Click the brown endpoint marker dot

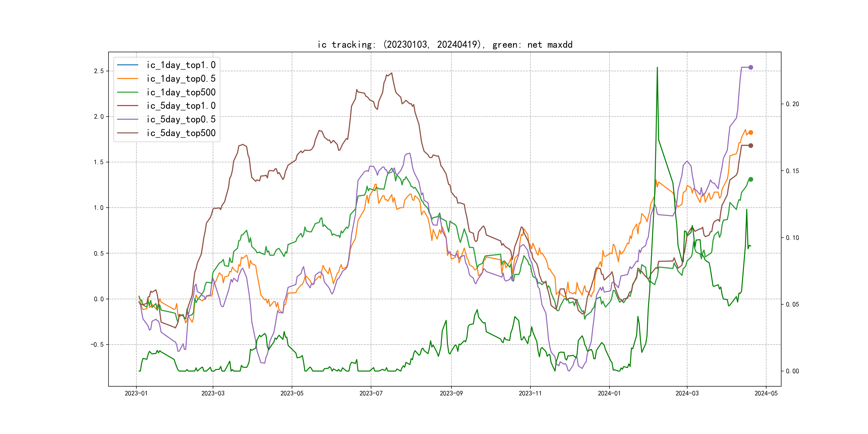click(x=750, y=145)
